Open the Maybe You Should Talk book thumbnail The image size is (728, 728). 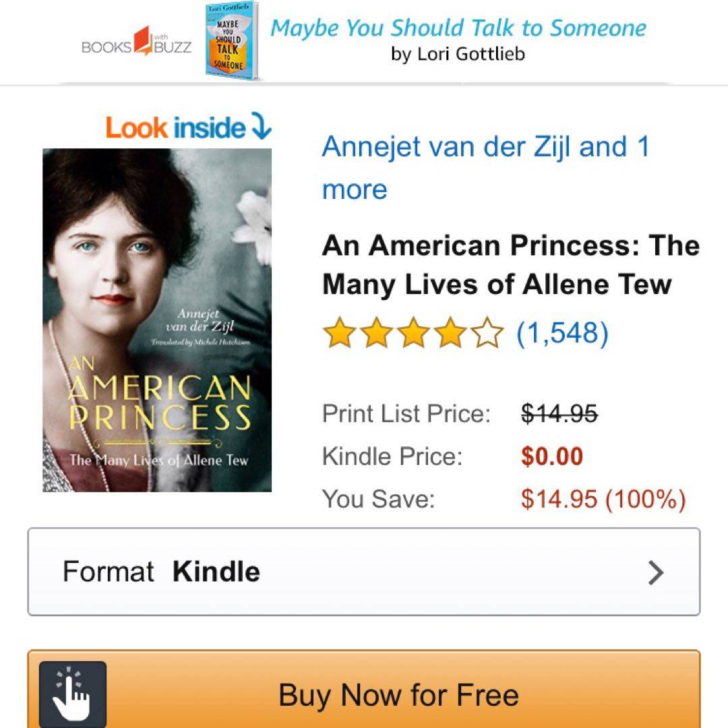tap(232, 40)
